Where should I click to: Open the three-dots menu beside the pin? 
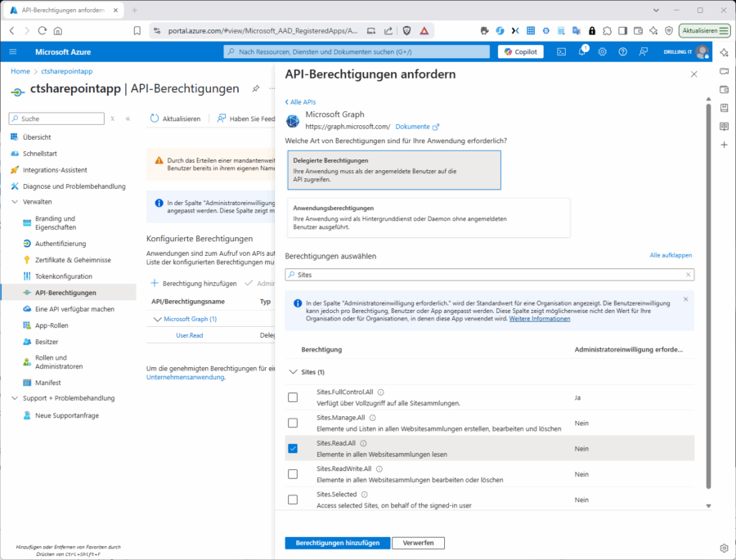click(x=272, y=88)
